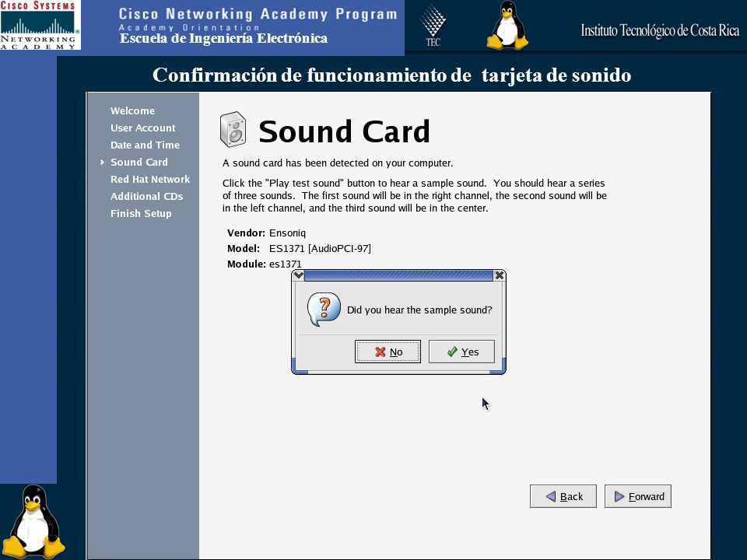Click Forward to continue setup
The width and height of the screenshot is (747, 560).
(x=638, y=496)
